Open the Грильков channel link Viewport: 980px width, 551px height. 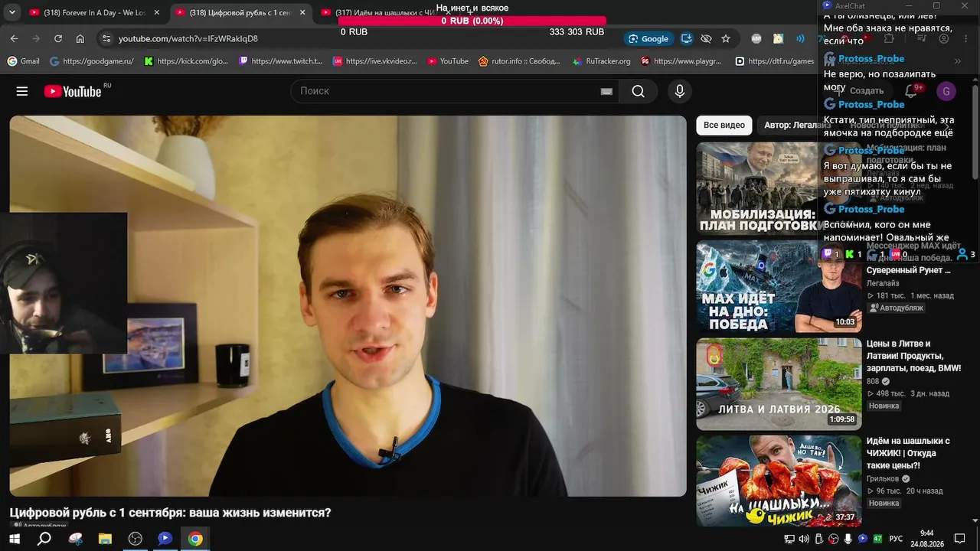tap(883, 479)
